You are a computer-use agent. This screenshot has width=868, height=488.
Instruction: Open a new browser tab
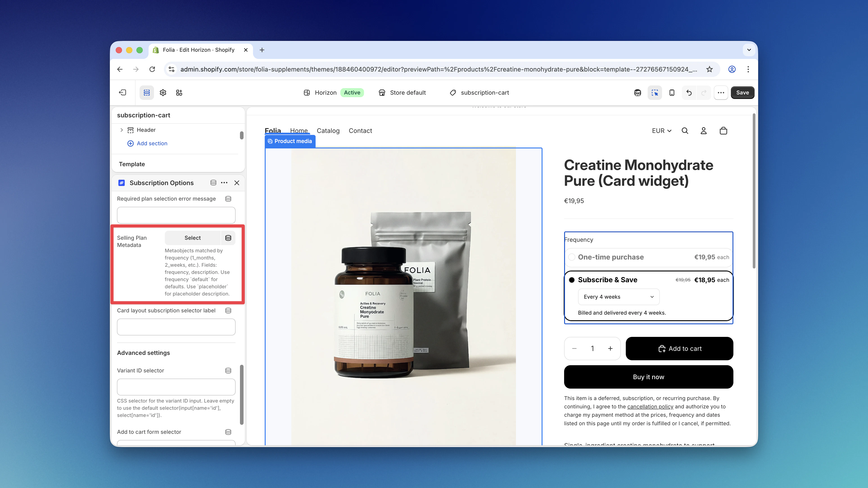[262, 50]
